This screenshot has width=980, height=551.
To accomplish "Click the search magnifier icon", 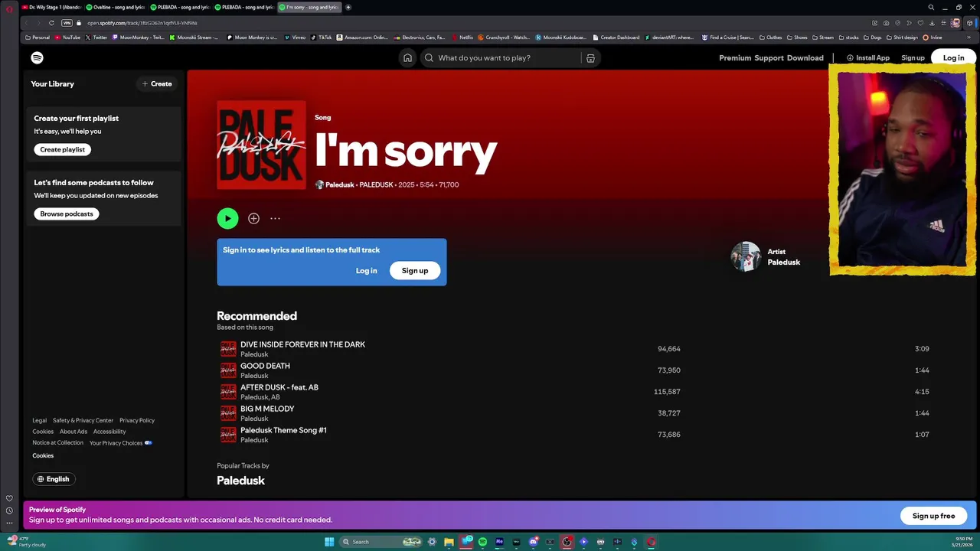I will (429, 57).
